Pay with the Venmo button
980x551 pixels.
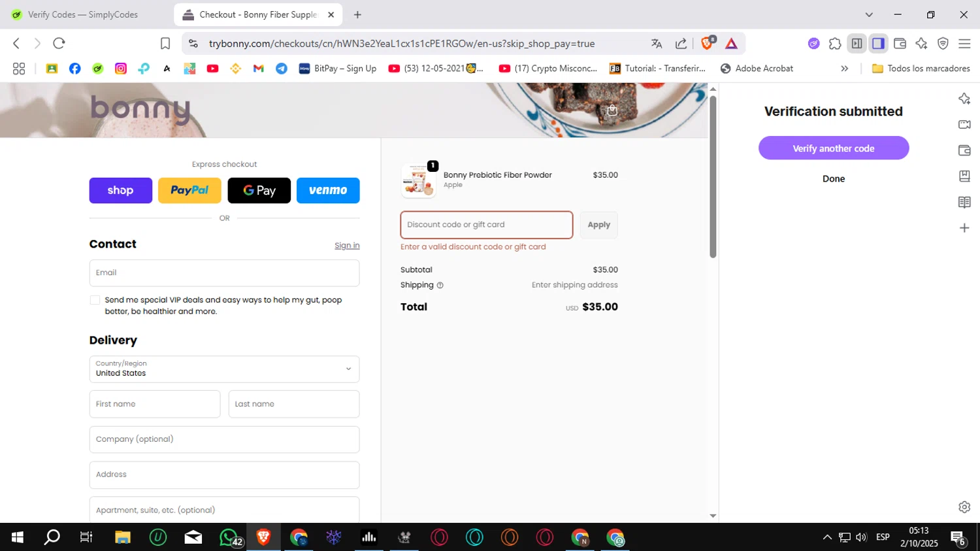[328, 190]
